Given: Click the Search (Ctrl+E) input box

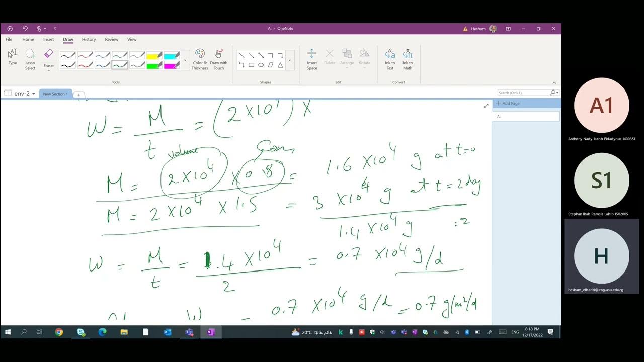Looking at the screenshot, I should (x=523, y=93).
